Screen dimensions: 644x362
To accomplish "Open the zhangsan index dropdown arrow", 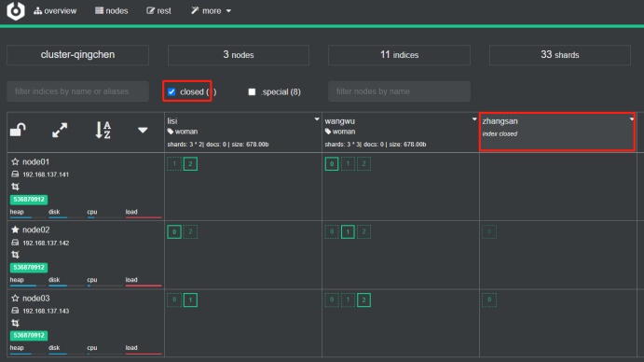I will coord(632,119).
